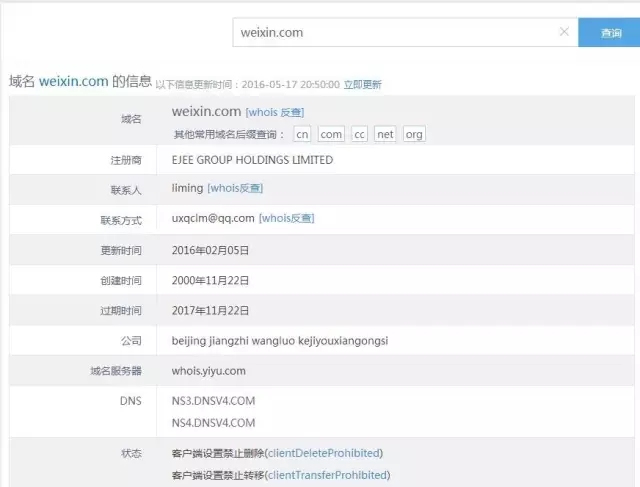The height and width of the screenshot is (487, 640).
Task: Select the cn domain suffix
Action: pyautogui.click(x=302, y=134)
